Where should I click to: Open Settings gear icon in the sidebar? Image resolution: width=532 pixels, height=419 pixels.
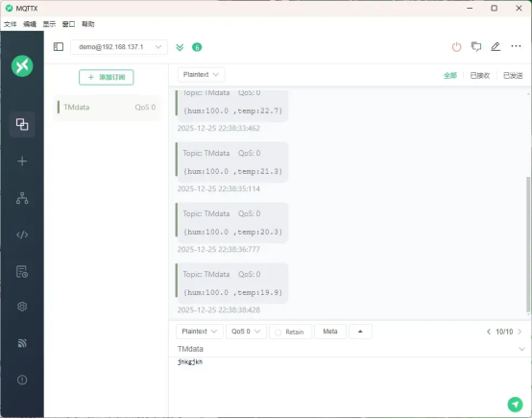(22, 307)
